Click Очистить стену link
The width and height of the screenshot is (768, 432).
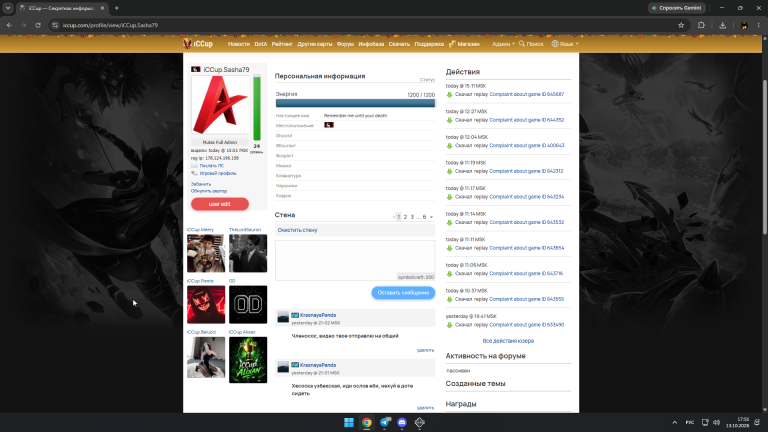[297, 230]
